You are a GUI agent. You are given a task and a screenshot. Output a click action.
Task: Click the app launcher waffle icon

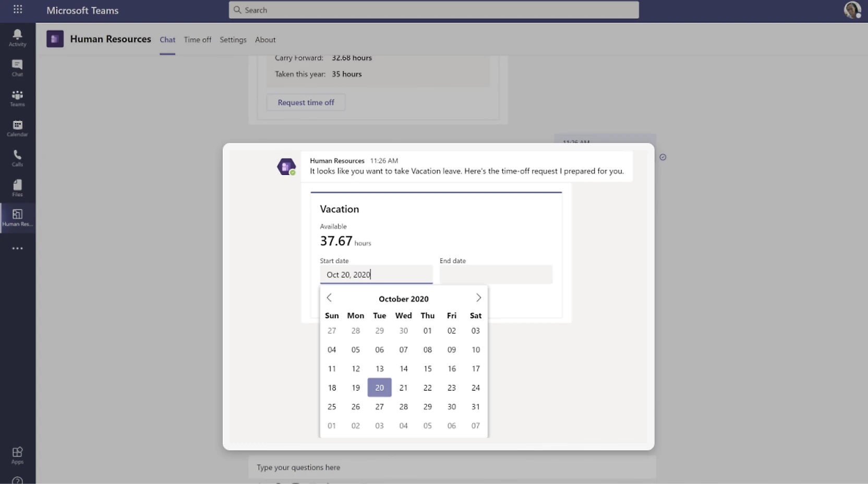click(18, 9)
